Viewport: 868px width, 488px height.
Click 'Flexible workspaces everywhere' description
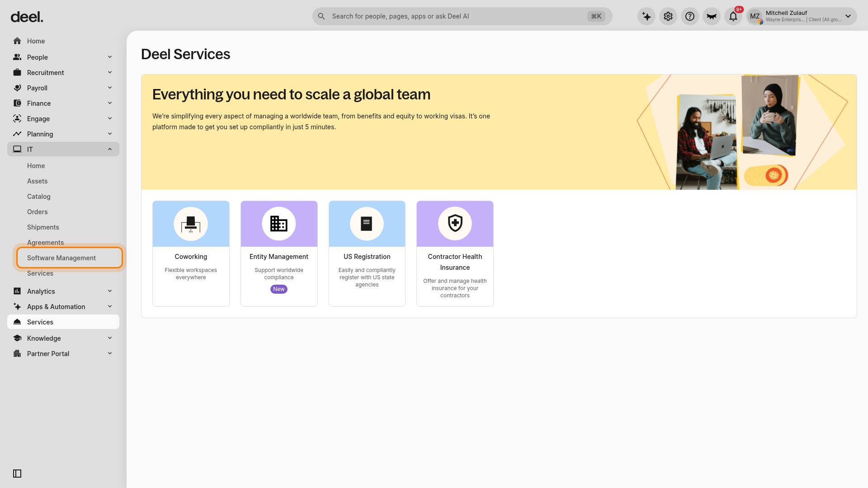191,274
